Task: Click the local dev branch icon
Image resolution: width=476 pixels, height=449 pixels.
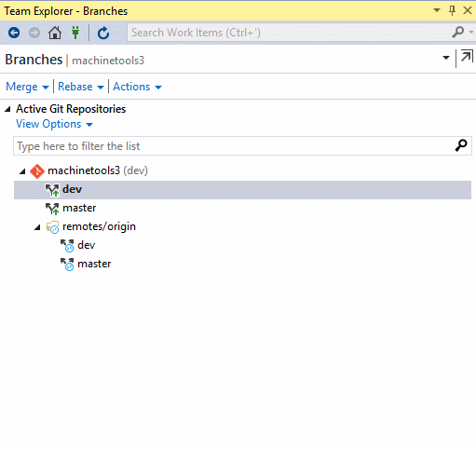Action: point(52,190)
